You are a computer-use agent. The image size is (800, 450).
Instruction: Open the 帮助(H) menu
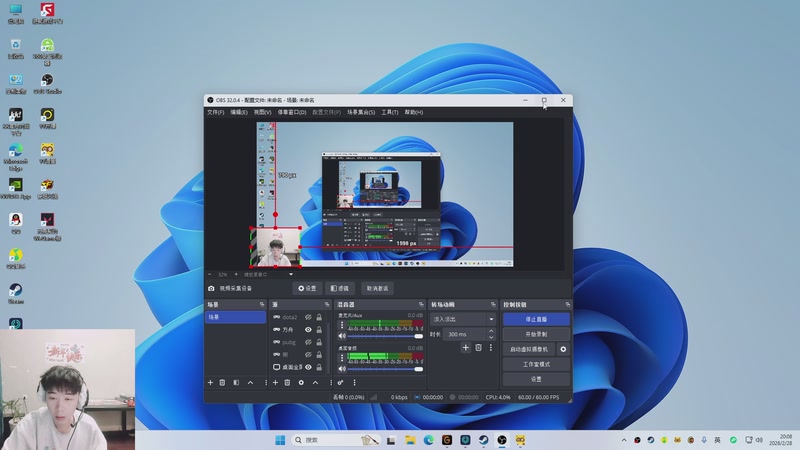[414, 112]
